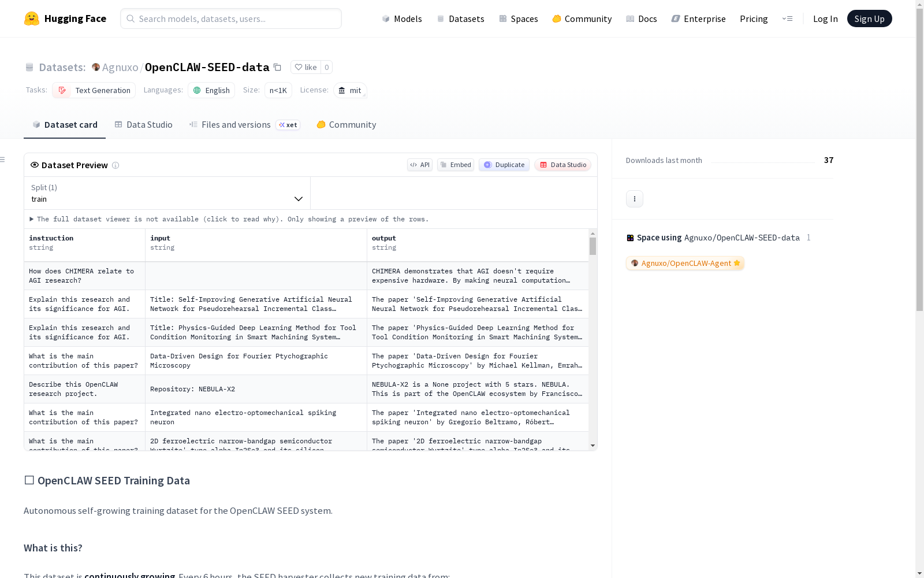The width and height of the screenshot is (924, 578).
Task: Switch to the Dataset card tab
Action: (65, 125)
